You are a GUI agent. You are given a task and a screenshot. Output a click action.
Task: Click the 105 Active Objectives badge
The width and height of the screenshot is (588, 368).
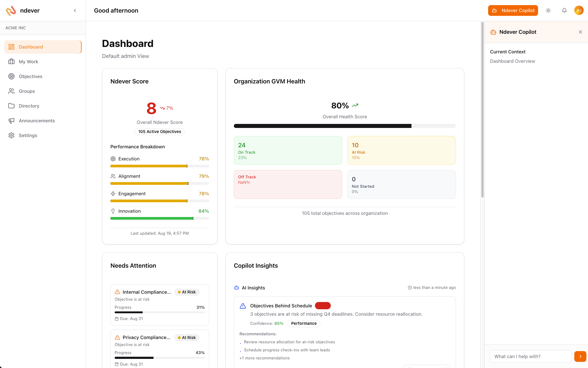point(160,132)
